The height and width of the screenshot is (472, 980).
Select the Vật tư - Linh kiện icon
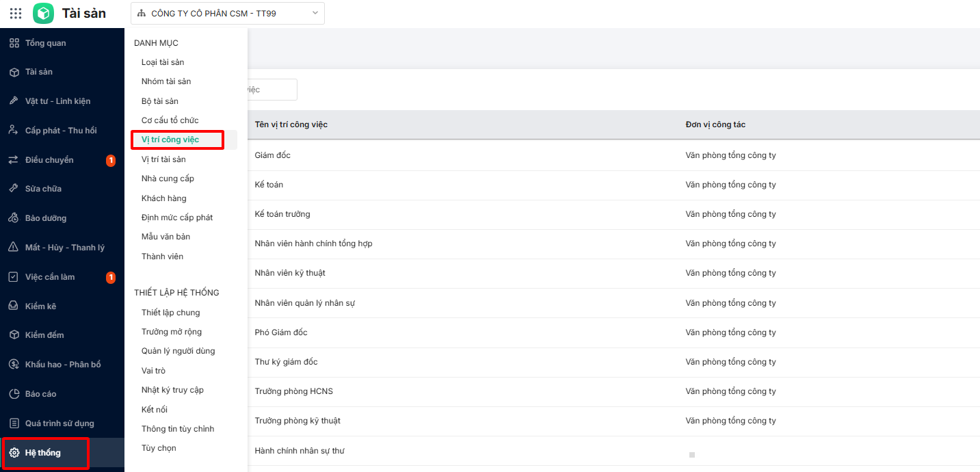point(14,101)
